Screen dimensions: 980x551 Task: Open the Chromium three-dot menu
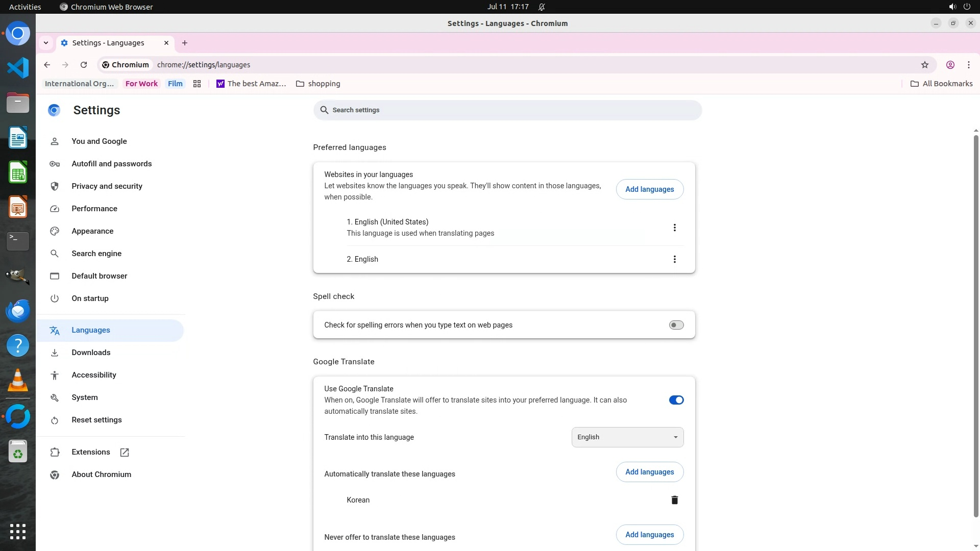pos(968,65)
